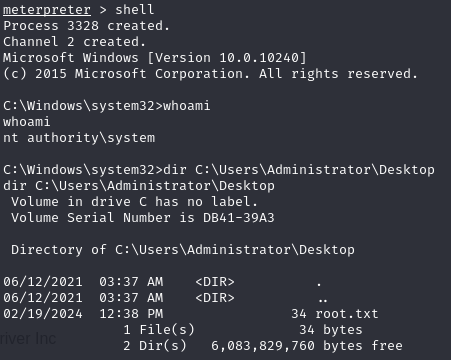
Task: Click the volume serial number DB41-39A3
Action: click(x=239, y=218)
